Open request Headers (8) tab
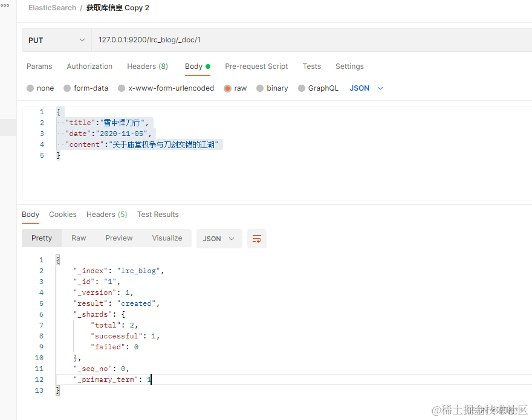 point(148,66)
